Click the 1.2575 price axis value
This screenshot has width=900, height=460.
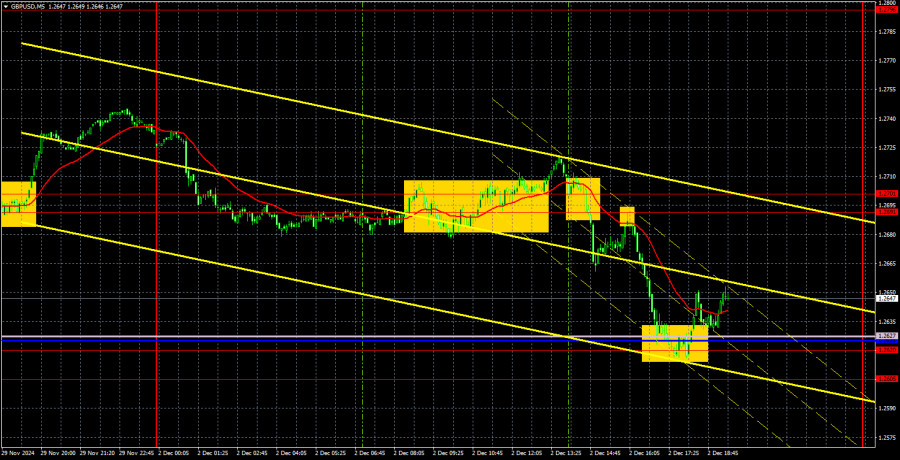pyautogui.click(x=887, y=438)
